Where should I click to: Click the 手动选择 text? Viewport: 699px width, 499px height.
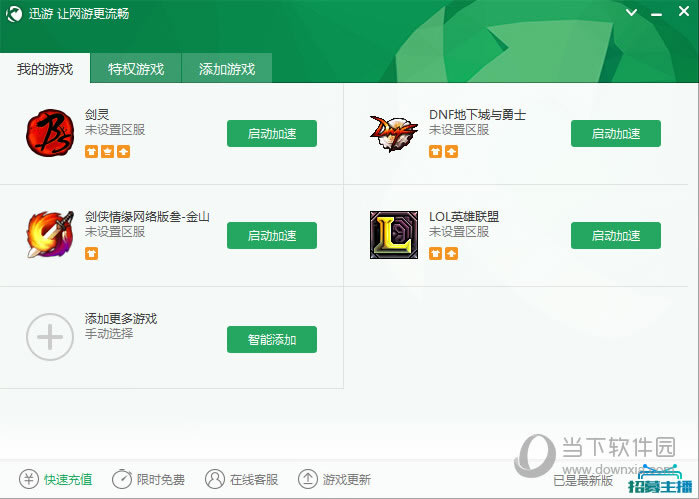109,334
